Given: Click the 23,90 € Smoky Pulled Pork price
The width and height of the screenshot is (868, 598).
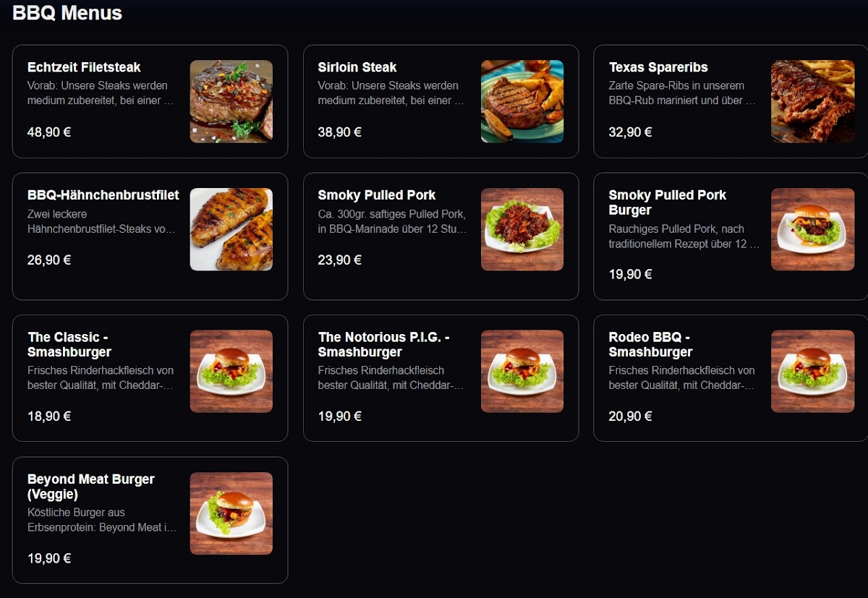Looking at the screenshot, I should click(340, 260).
